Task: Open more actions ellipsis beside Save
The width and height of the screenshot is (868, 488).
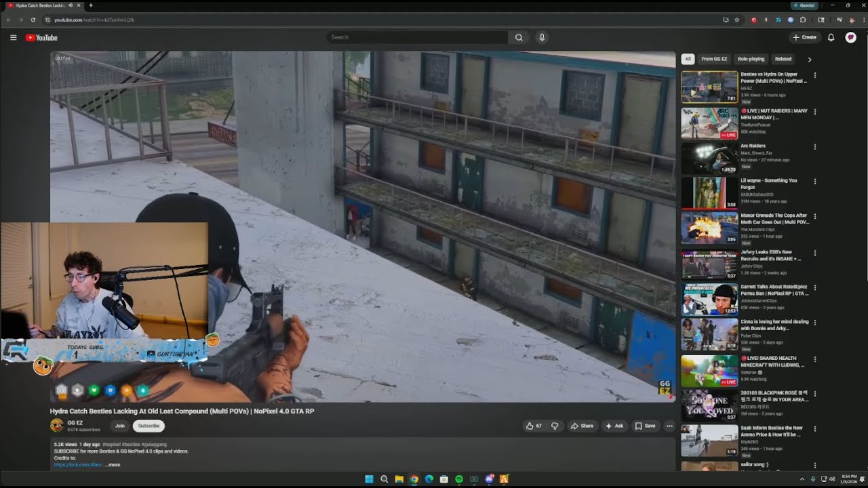Action: coord(669,426)
